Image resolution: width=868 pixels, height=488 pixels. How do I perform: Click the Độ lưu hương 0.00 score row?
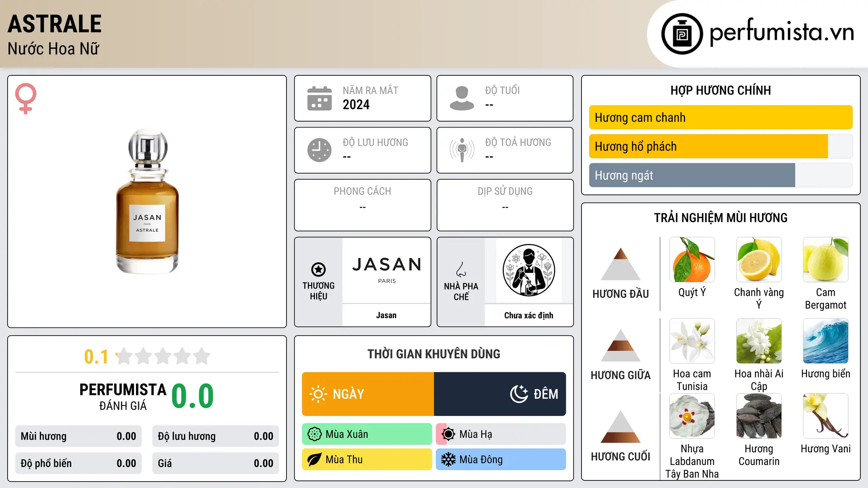[216, 436]
